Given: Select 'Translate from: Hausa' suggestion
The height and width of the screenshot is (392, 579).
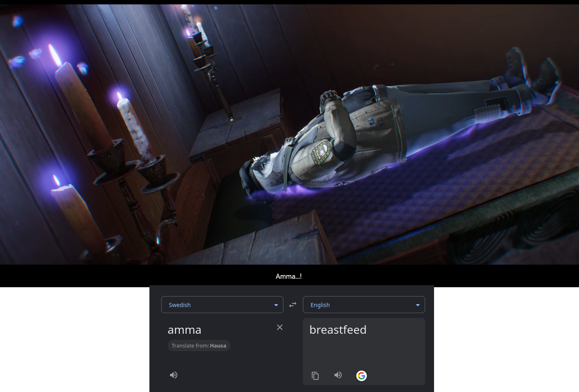Looking at the screenshot, I should point(199,345).
